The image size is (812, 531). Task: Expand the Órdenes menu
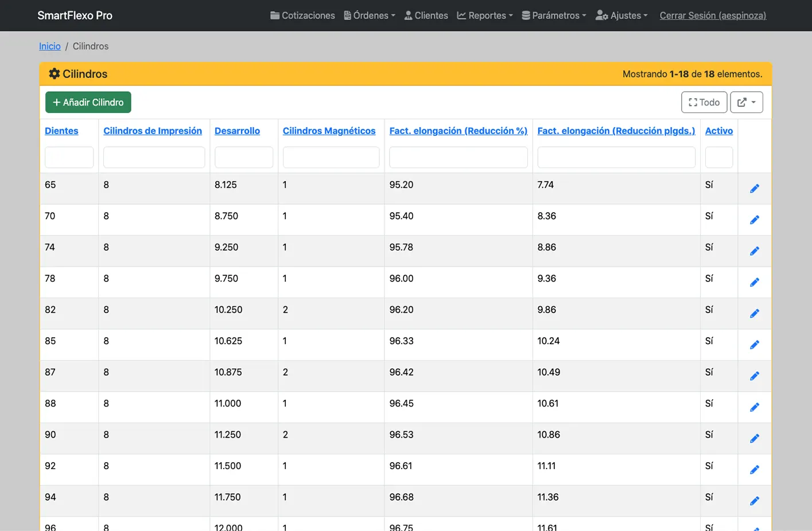(370, 15)
